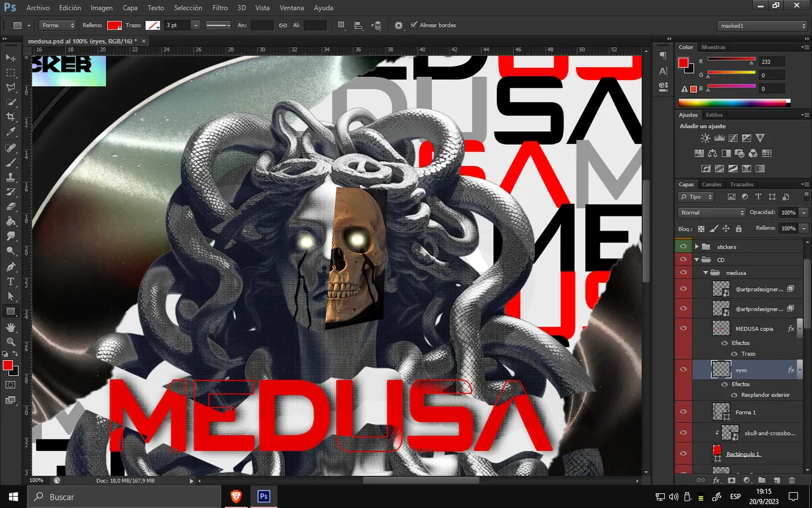Screen dimensions: 812x508
Task: Open the Imagen menu
Action: 101,8
